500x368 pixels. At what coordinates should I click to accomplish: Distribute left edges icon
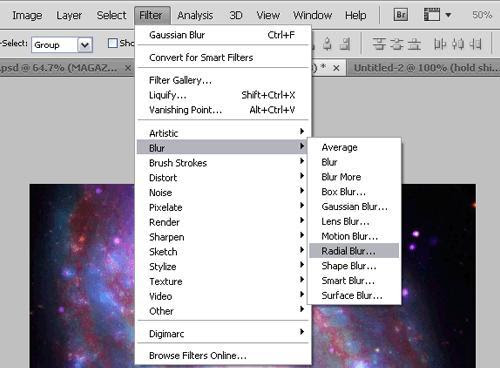tap(440, 44)
